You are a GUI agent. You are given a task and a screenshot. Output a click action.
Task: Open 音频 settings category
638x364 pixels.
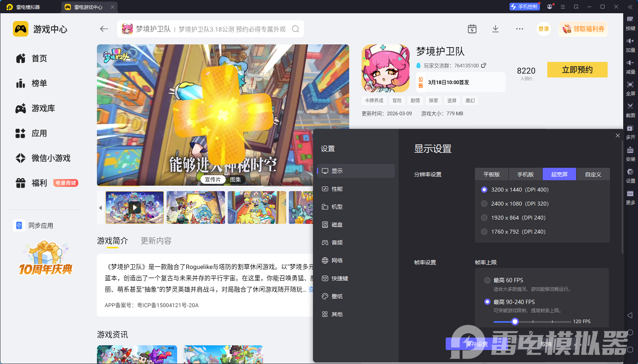point(356,243)
